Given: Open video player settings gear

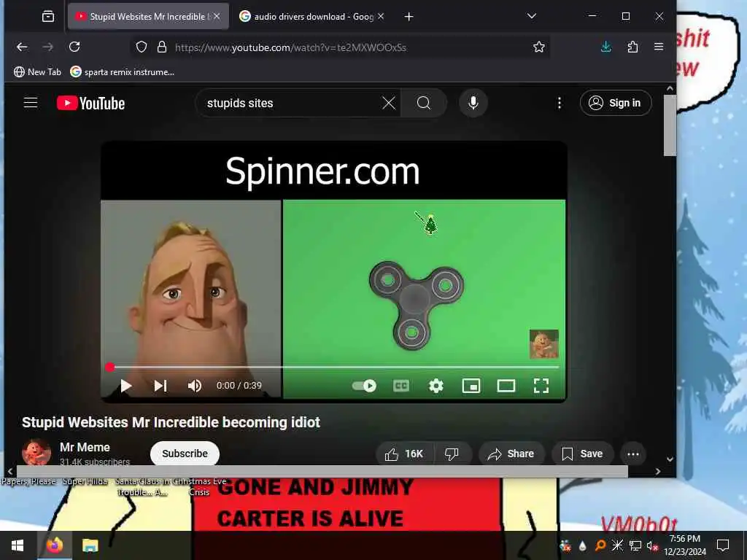Looking at the screenshot, I should point(436,386).
